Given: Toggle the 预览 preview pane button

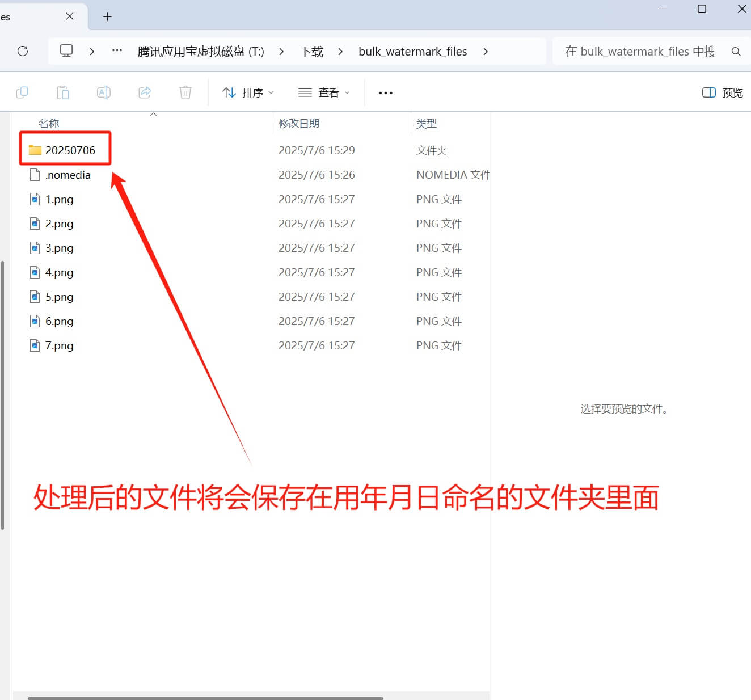Looking at the screenshot, I should click(722, 92).
